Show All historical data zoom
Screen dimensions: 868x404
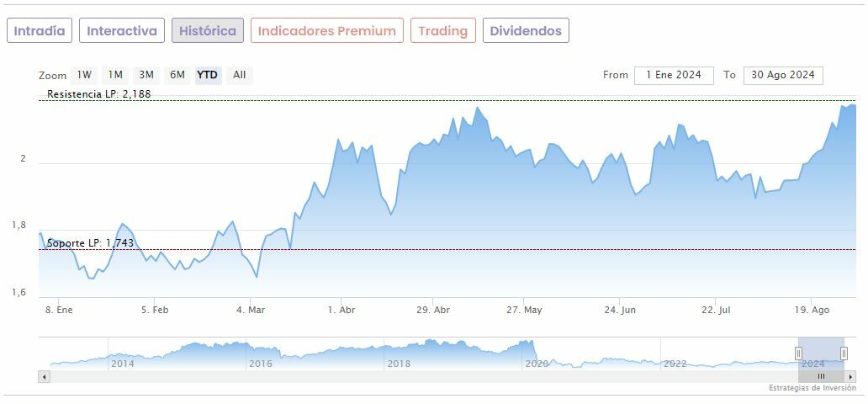coord(239,75)
